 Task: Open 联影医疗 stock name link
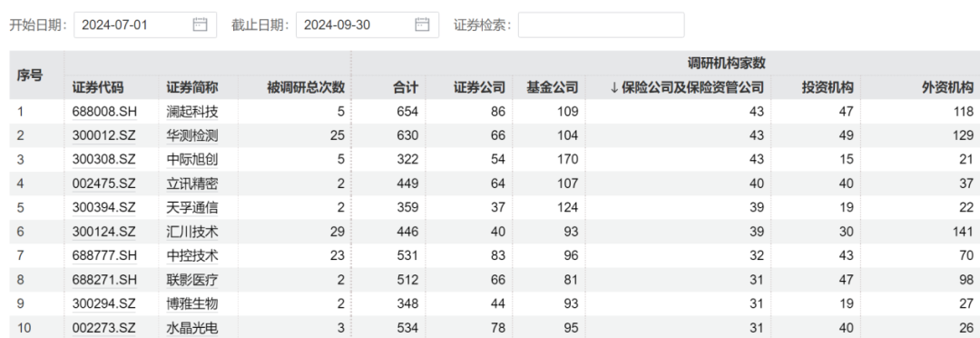(191, 281)
